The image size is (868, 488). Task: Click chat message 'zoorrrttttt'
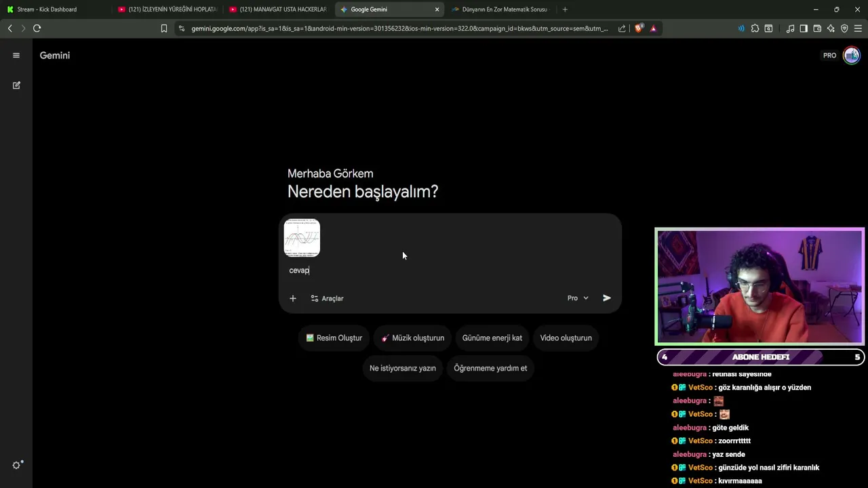tap(734, 441)
